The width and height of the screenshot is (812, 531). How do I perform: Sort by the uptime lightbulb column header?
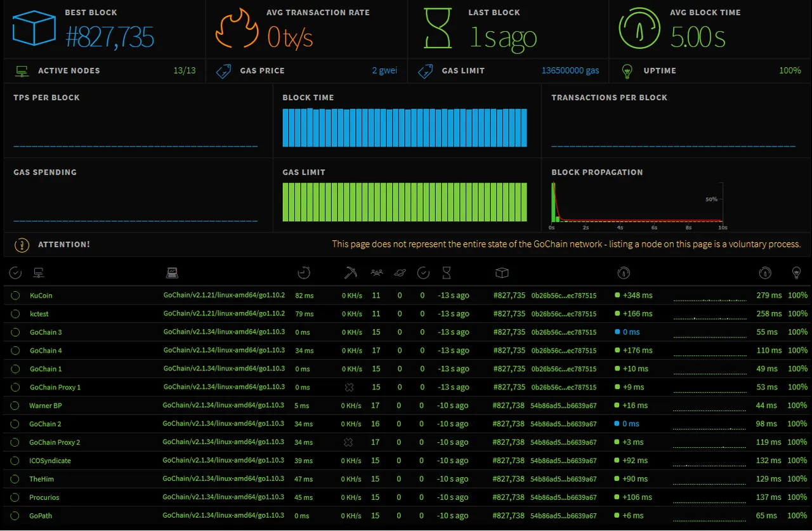click(796, 273)
